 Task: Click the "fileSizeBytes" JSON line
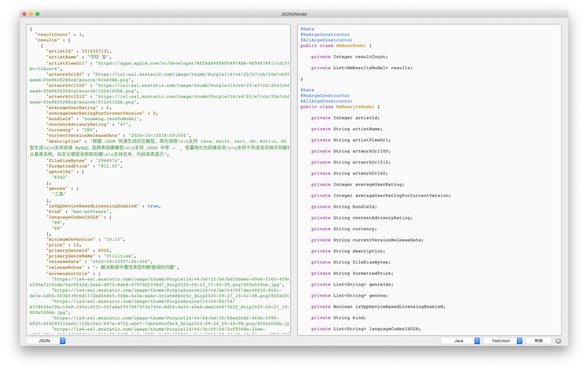coord(84,160)
